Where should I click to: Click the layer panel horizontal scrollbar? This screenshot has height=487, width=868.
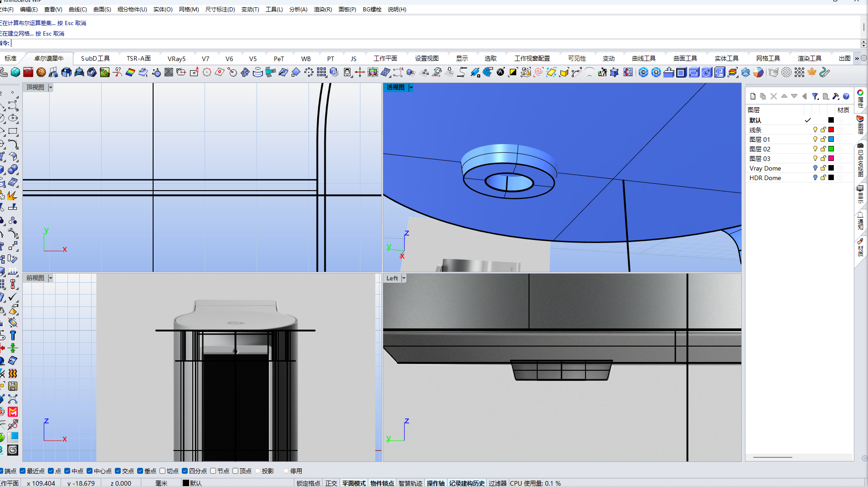point(773,457)
